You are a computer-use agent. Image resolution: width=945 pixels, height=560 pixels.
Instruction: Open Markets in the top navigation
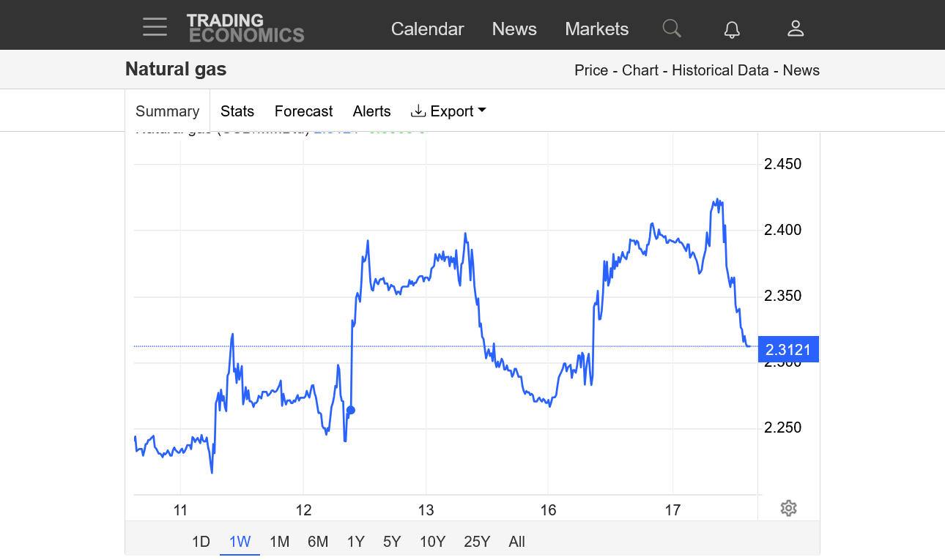(596, 29)
